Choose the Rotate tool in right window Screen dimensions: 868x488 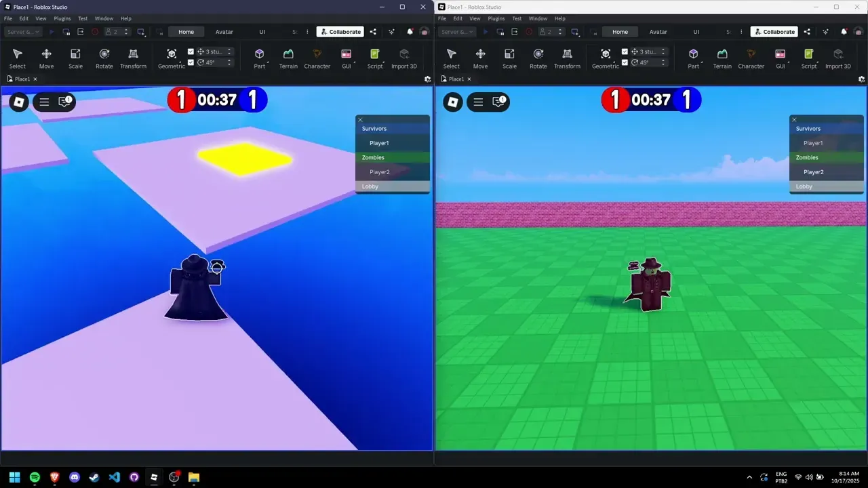coord(538,58)
